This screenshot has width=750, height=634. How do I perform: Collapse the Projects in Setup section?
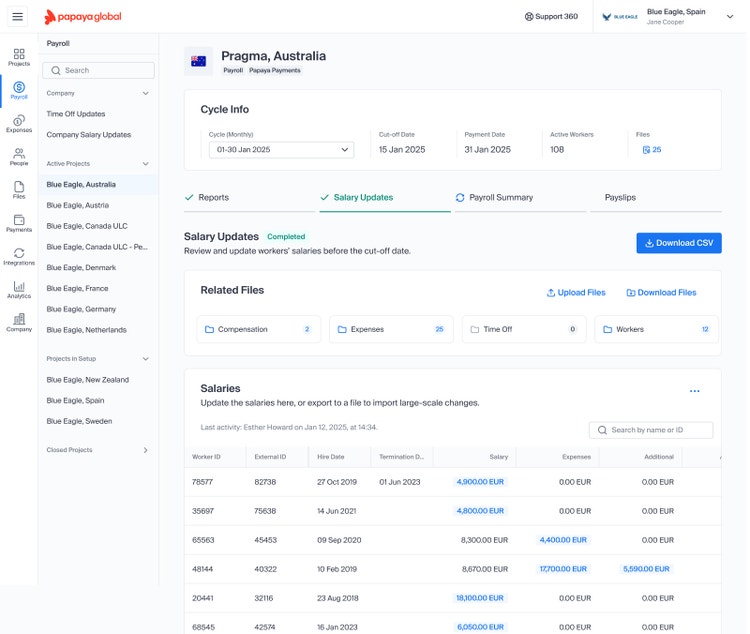145,359
